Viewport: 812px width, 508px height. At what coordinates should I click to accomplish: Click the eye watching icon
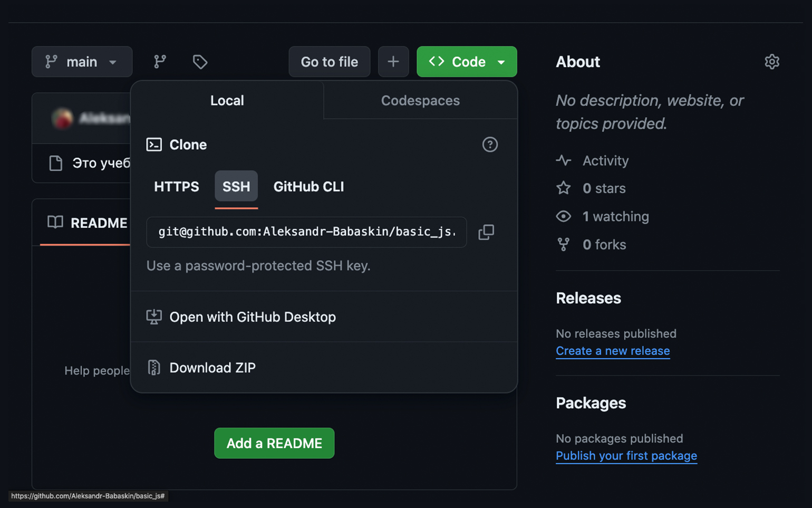(564, 216)
